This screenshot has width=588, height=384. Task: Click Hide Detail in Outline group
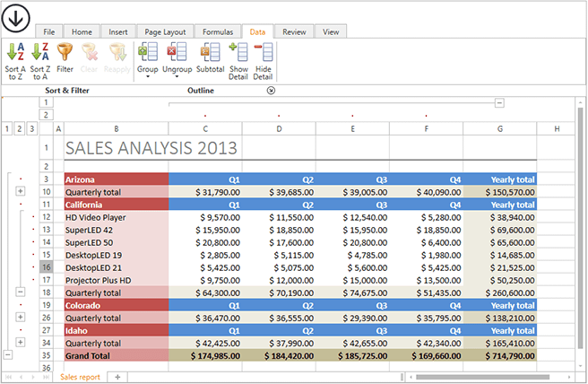pyautogui.click(x=263, y=60)
